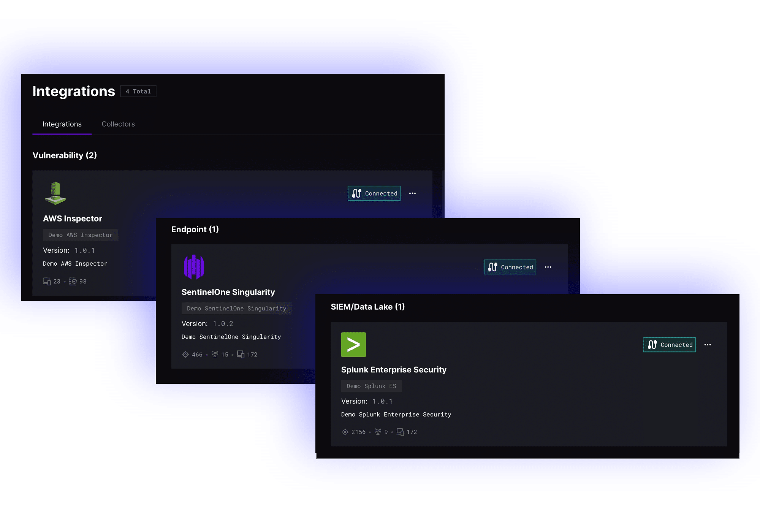Click the AWS Inspector Connected status button
The height and width of the screenshot is (532, 760).
click(374, 193)
